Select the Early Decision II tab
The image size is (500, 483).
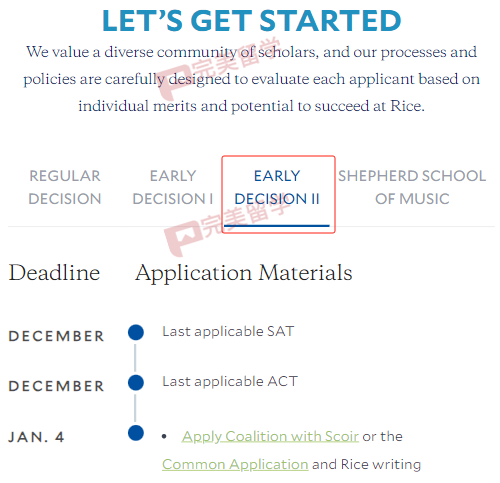coord(277,187)
